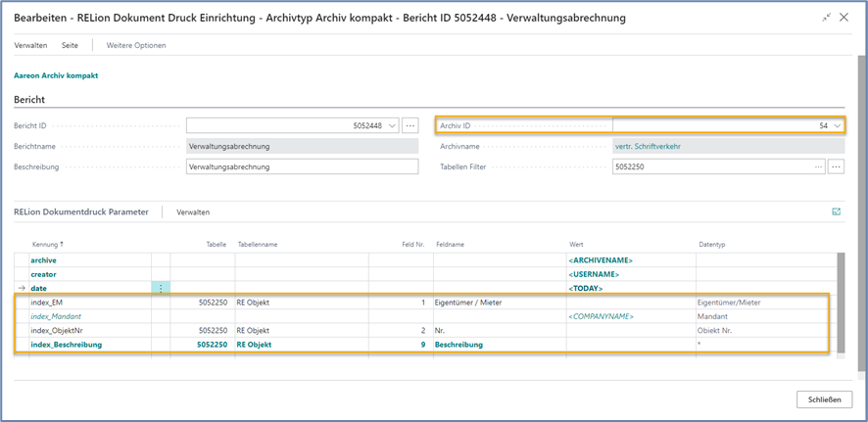
Task: Open Verwalten menu of Dokumentdruck Parameter
Action: pyautogui.click(x=193, y=211)
